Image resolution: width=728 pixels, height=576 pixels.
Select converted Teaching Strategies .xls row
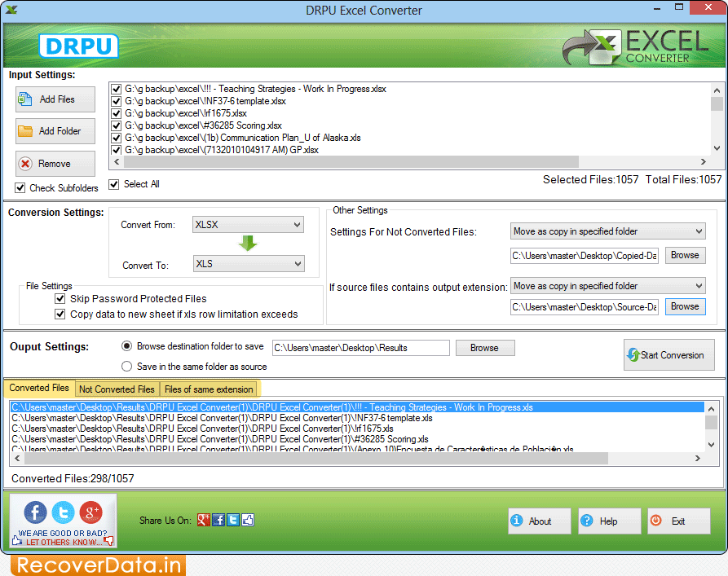[357, 407]
